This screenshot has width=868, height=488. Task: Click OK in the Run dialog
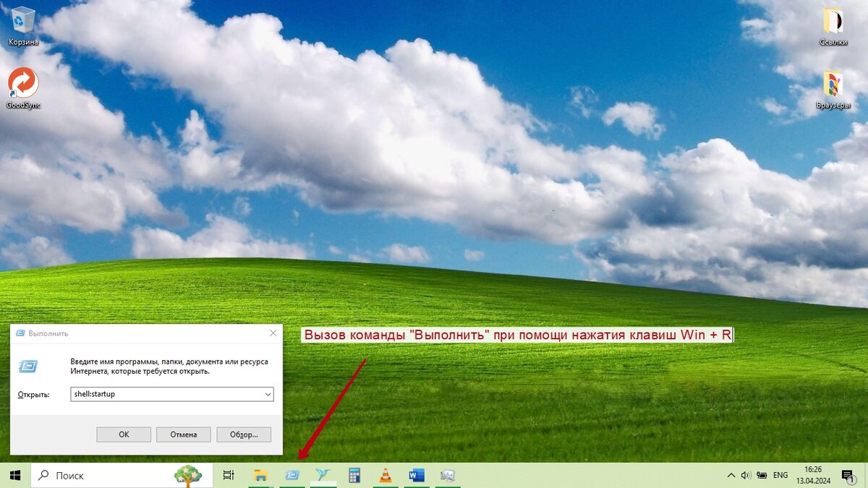124,435
